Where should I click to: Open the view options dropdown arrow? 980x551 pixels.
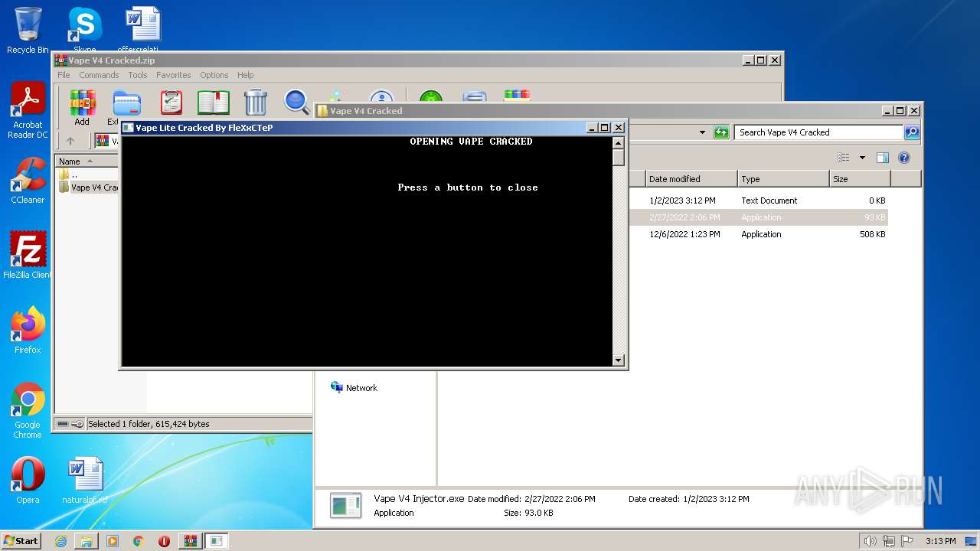(x=862, y=158)
